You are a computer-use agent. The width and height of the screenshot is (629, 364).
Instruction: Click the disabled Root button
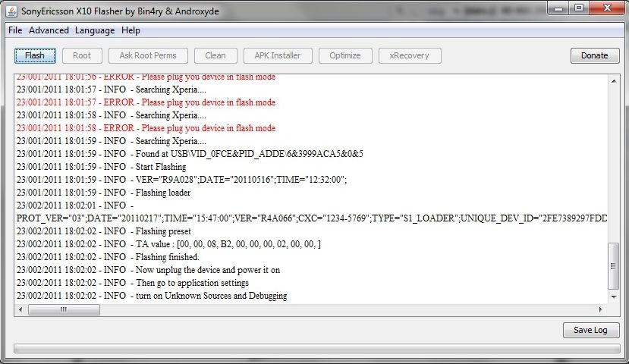tap(82, 55)
